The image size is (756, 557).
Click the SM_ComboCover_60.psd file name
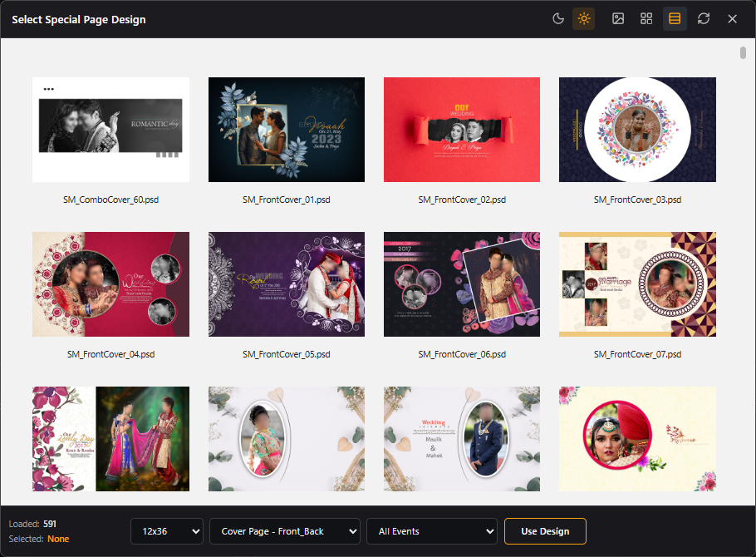pyautogui.click(x=110, y=200)
